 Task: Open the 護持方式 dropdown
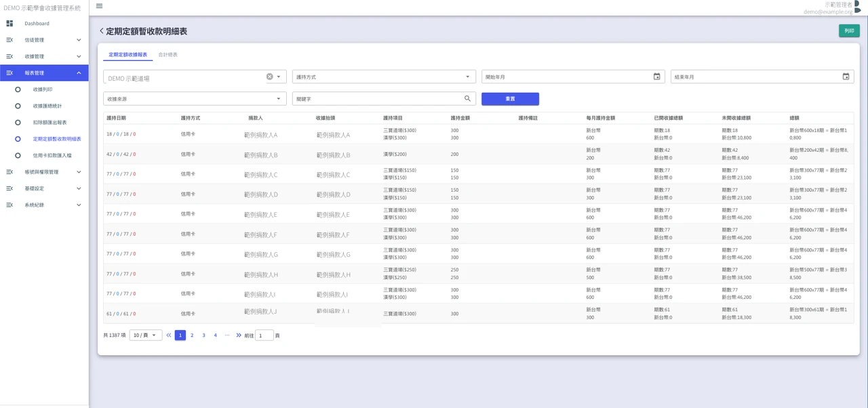click(384, 77)
